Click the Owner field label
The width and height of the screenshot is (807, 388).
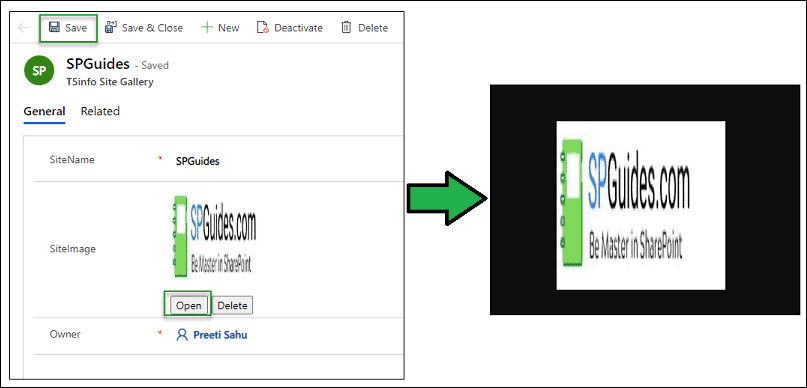click(x=65, y=334)
